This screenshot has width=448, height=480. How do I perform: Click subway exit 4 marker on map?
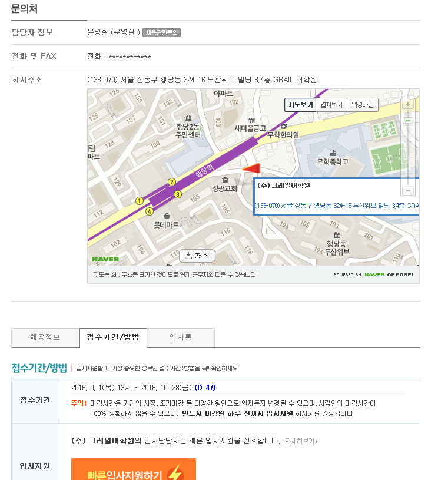click(149, 211)
